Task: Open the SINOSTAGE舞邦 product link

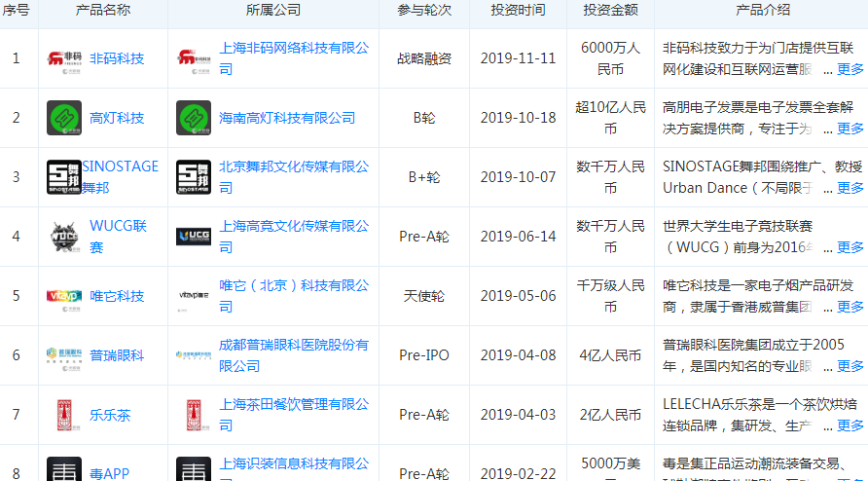Action: (x=120, y=177)
